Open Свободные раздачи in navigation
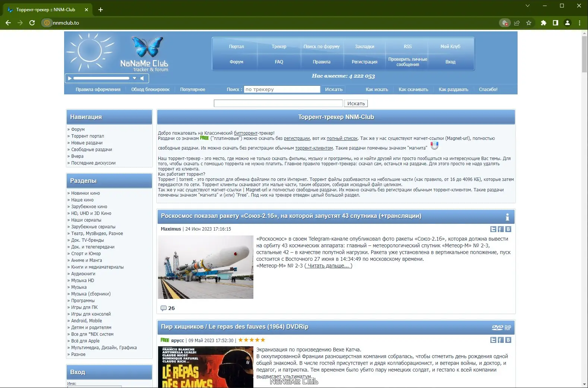The height and width of the screenshot is (388, 588). pos(92,150)
